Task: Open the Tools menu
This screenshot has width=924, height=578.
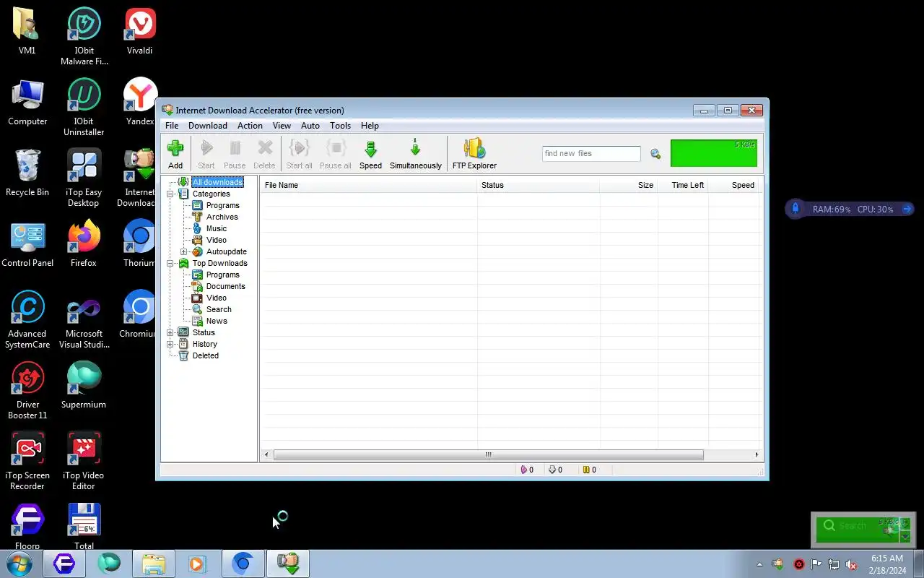Action: (x=340, y=126)
